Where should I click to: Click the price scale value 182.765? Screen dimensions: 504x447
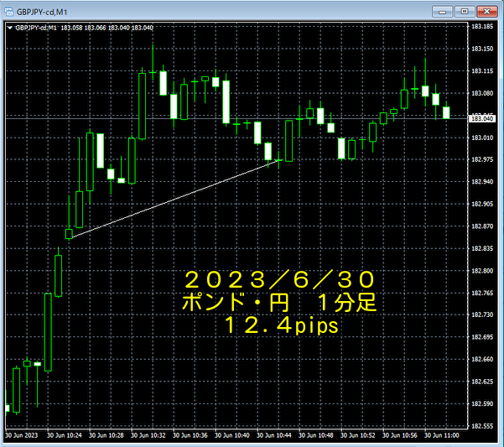point(482,293)
